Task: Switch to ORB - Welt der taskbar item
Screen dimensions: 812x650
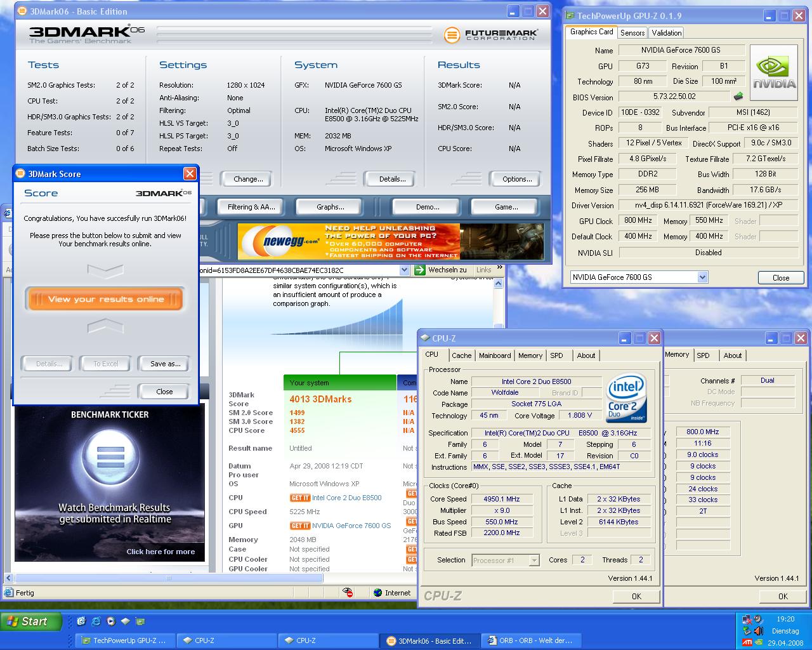Action: pos(531,640)
